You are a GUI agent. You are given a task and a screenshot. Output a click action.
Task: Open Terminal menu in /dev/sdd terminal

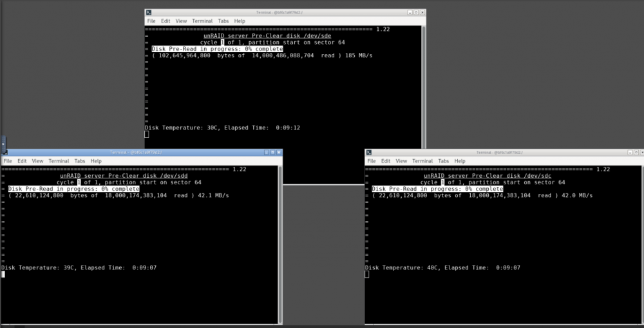tap(59, 161)
